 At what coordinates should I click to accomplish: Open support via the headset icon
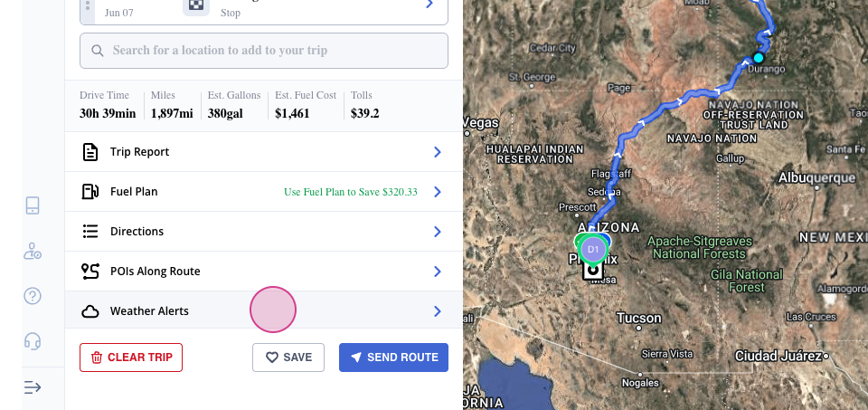(x=33, y=341)
